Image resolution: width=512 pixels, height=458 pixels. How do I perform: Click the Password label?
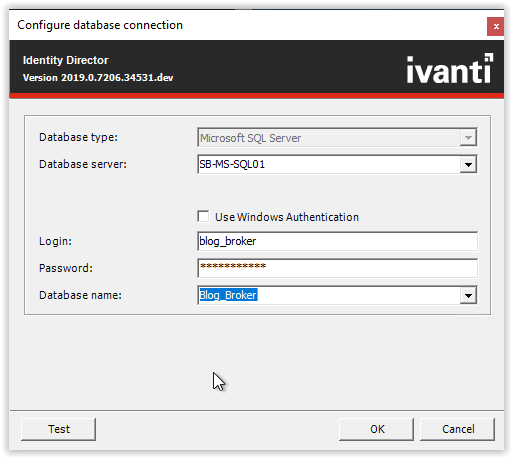[x=66, y=268]
